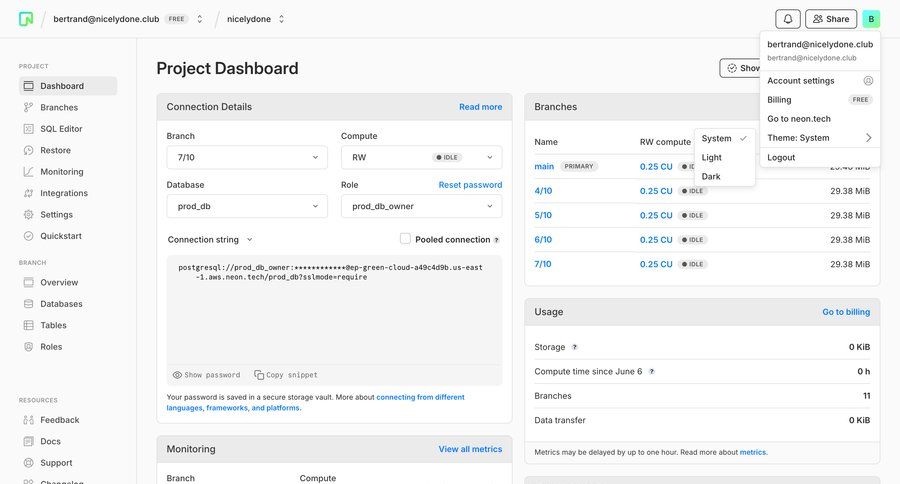
Task: Copy the connection snippet
Action: [x=286, y=375]
